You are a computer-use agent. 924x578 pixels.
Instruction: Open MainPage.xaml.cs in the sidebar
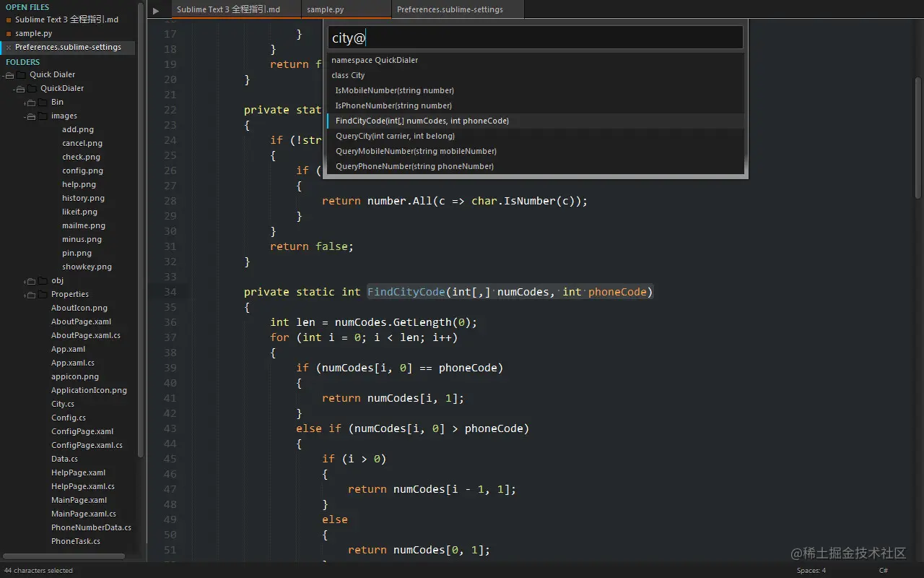(84, 514)
